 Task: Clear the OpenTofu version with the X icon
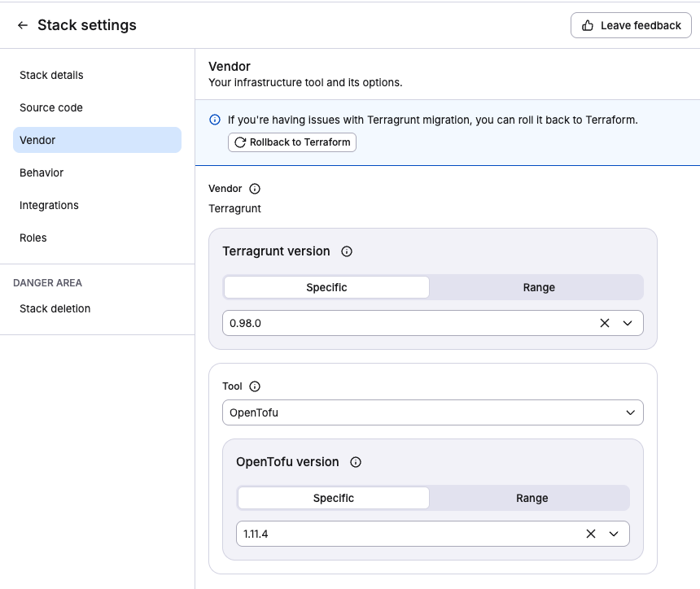(590, 534)
